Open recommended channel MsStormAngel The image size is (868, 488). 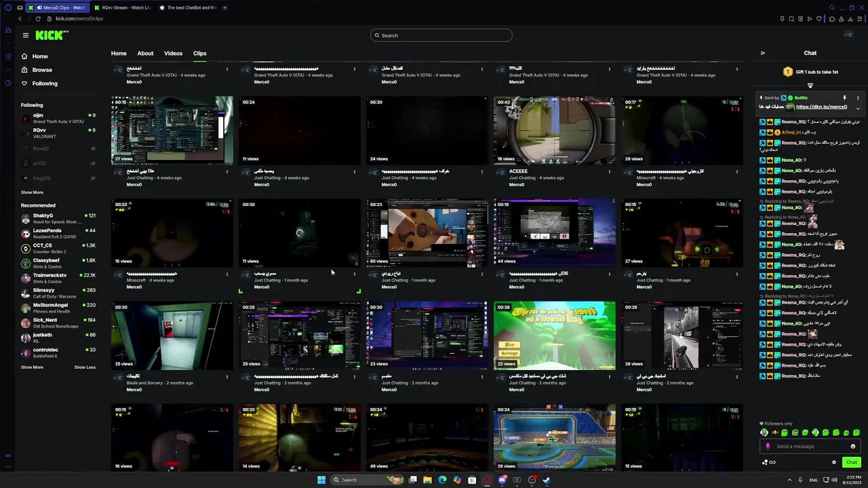point(58,308)
